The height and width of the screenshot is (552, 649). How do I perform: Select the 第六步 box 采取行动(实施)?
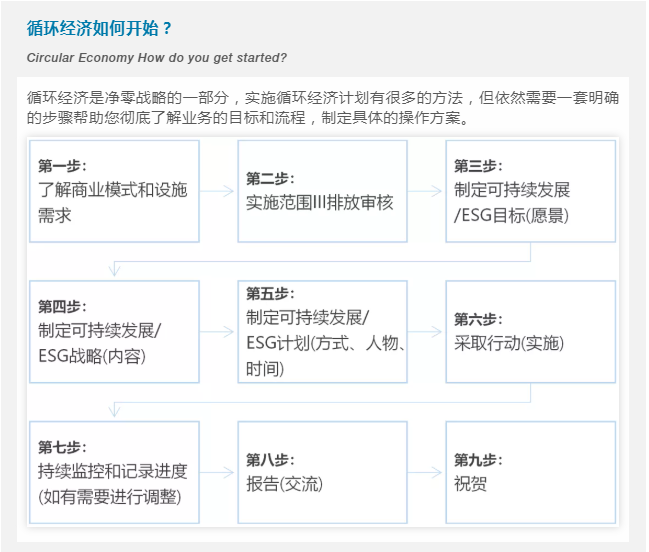tap(531, 332)
